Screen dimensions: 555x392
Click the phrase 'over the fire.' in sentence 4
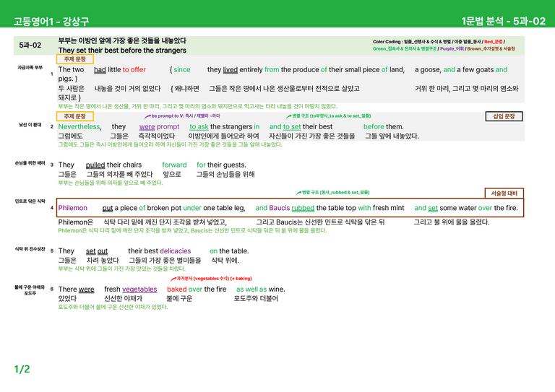click(x=498, y=208)
